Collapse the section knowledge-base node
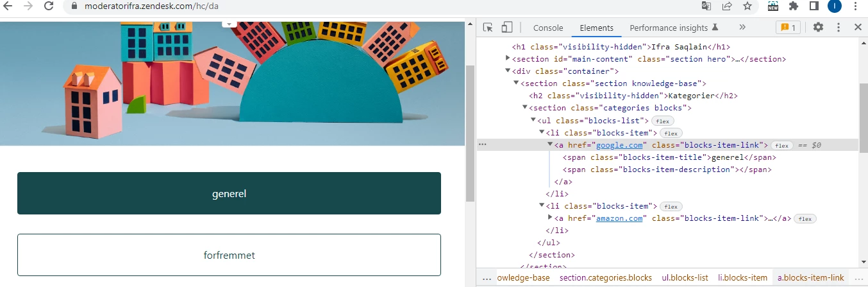The height and width of the screenshot is (287, 868). [x=517, y=83]
